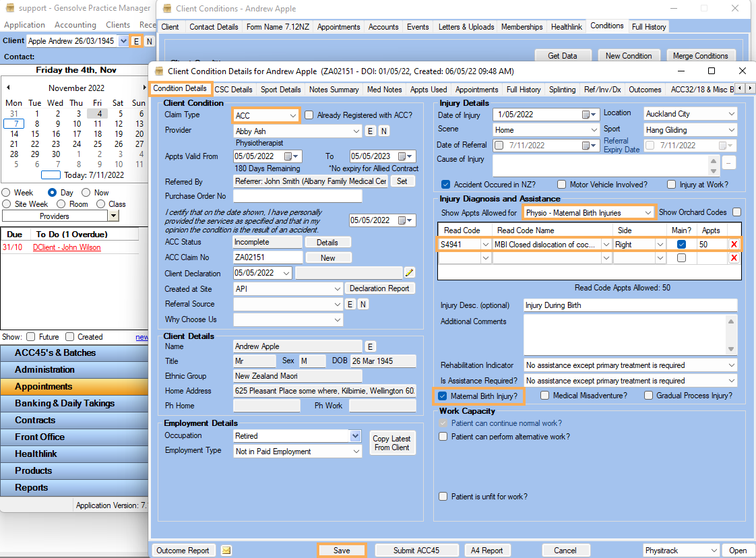Viewport: 756px width, 558px height.
Task: Click the Submit ACC45 button
Action: (416, 551)
